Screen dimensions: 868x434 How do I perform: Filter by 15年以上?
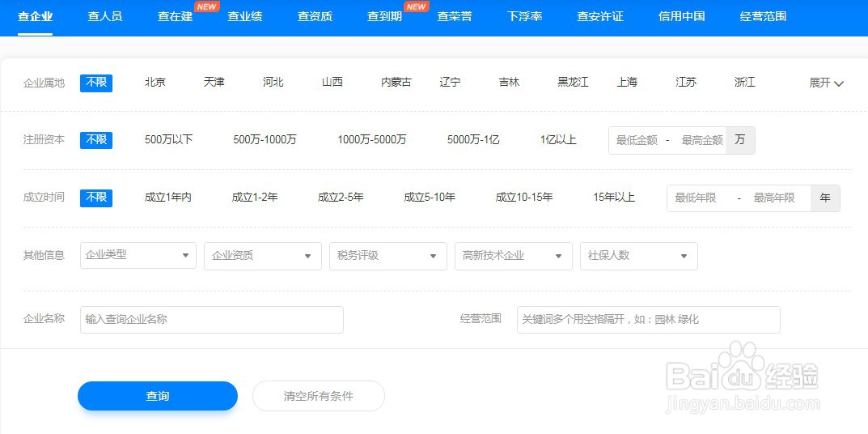pyautogui.click(x=614, y=198)
